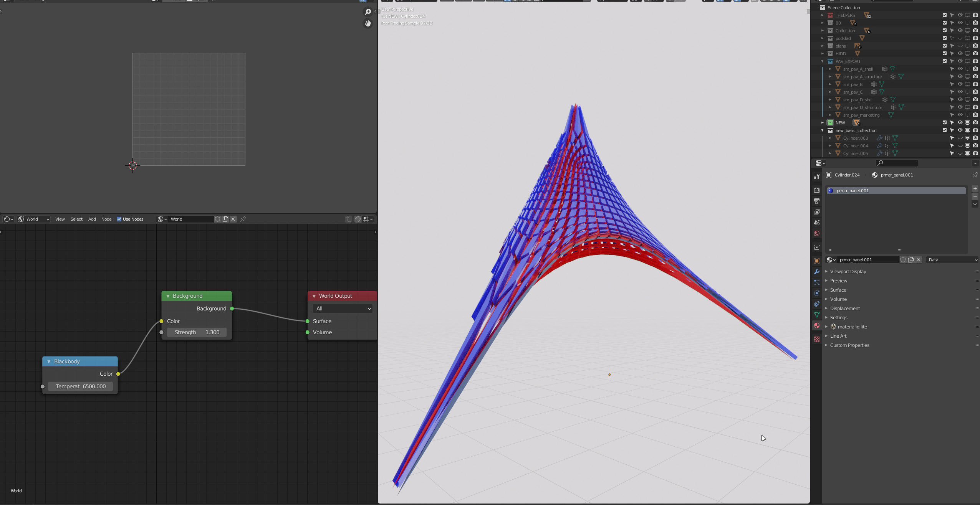Image resolution: width=980 pixels, height=505 pixels.
Task: Open the Modifier properties wrench tab
Action: [x=816, y=272]
